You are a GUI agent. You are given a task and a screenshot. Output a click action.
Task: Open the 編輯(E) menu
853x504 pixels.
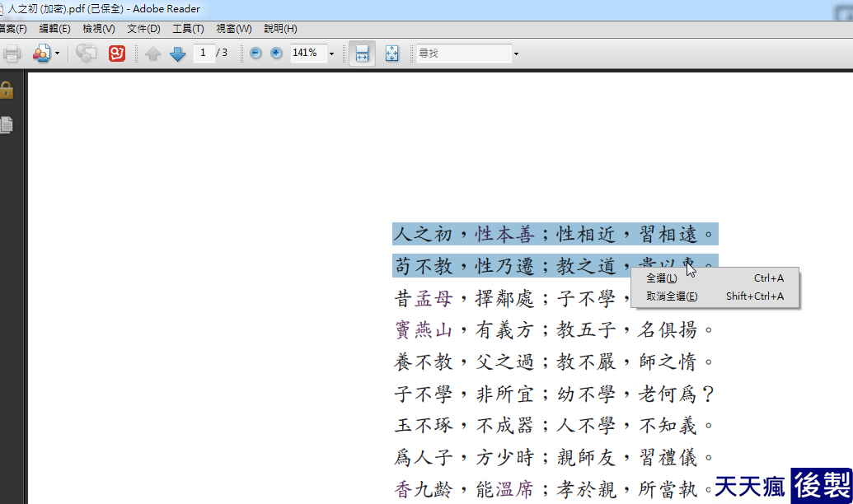[x=54, y=29]
